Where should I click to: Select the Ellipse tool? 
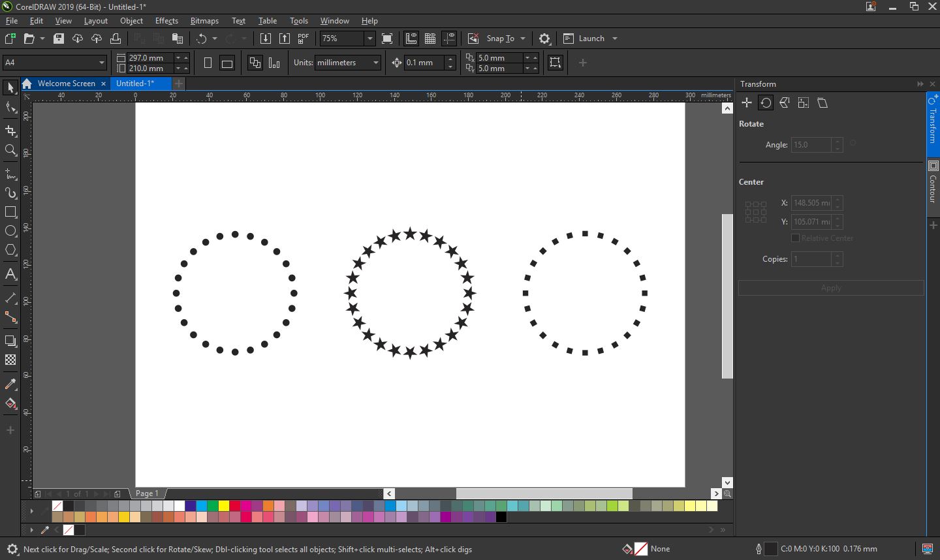tap(10, 231)
